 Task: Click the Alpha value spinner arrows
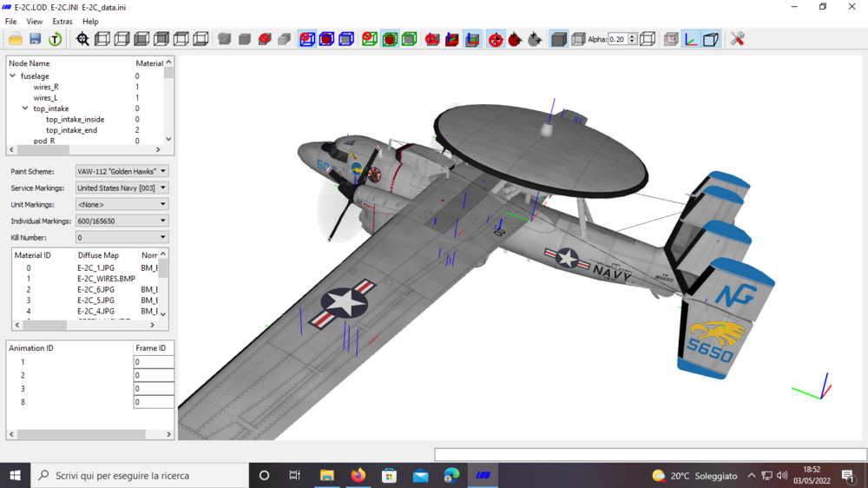[x=632, y=39]
